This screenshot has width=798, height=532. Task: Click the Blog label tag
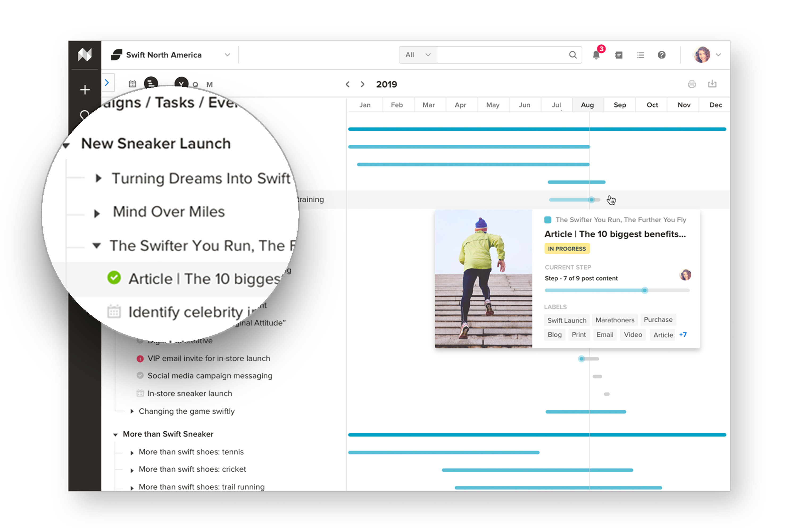554,335
